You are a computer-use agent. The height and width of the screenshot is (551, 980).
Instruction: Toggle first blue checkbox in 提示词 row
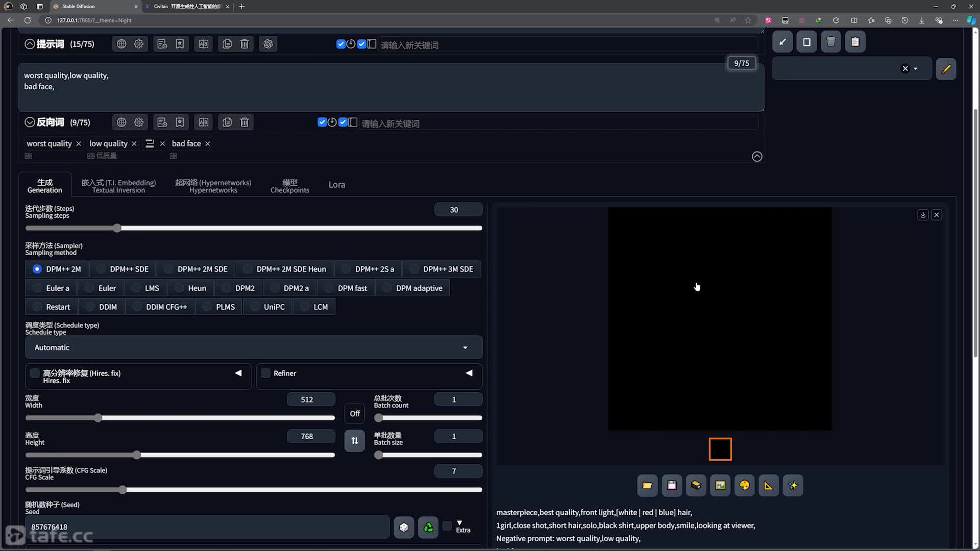(341, 44)
